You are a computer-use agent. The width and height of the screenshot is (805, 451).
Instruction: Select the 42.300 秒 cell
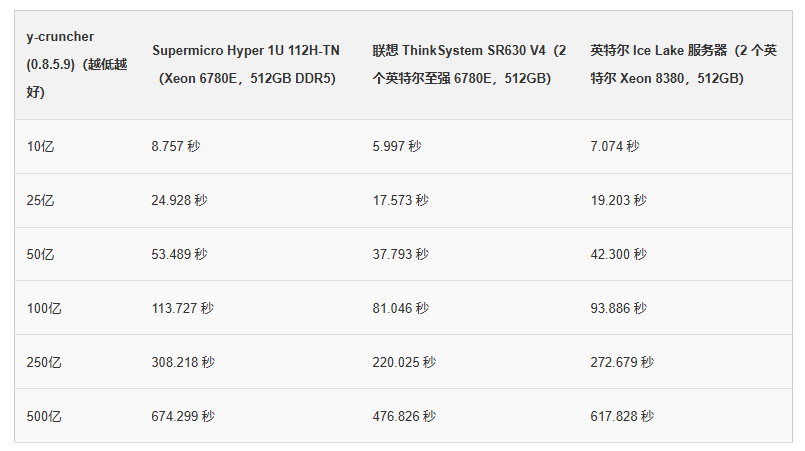[x=618, y=254]
